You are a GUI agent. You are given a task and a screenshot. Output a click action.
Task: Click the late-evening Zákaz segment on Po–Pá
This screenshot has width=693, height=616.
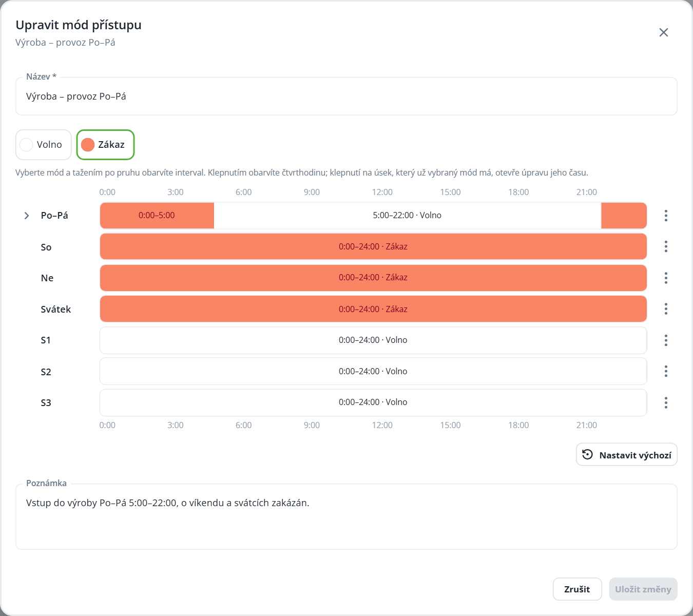coord(624,216)
